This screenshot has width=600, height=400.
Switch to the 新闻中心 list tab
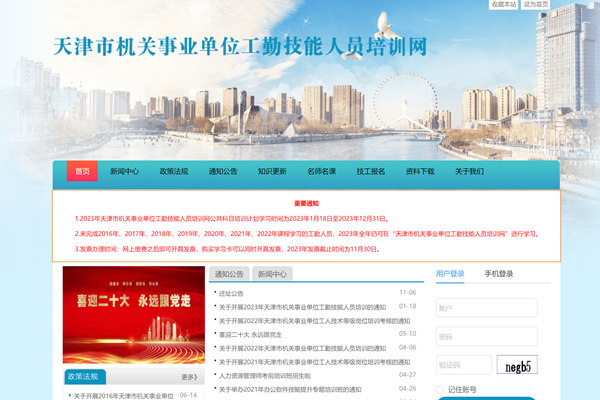click(272, 274)
